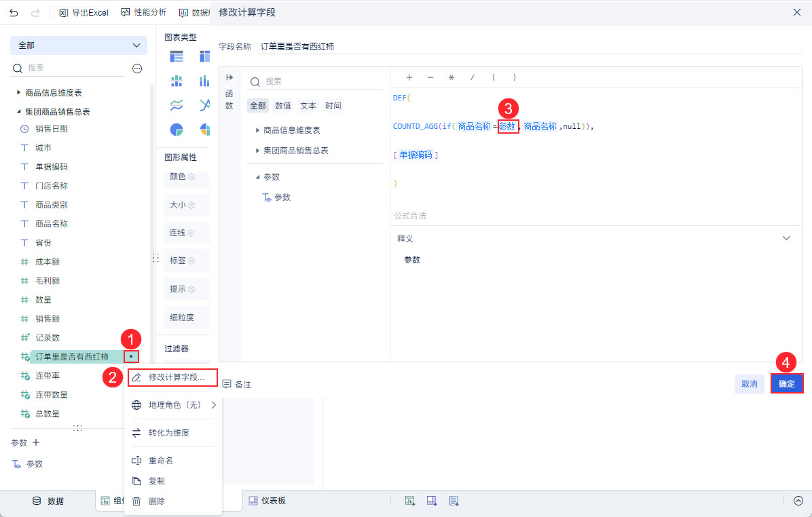This screenshot has height=517, width=812.
Task: Insert divide operator into formula
Action: pyautogui.click(x=473, y=77)
